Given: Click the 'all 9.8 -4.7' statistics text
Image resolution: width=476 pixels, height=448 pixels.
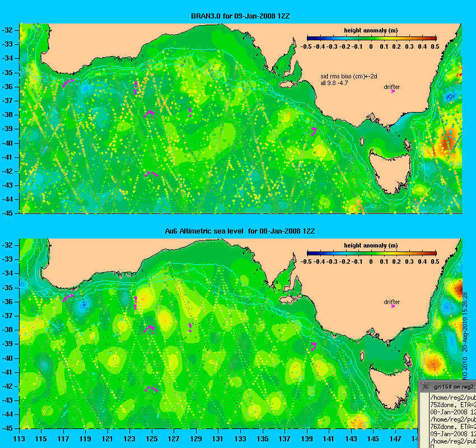Looking at the screenshot, I should (334, 83).
